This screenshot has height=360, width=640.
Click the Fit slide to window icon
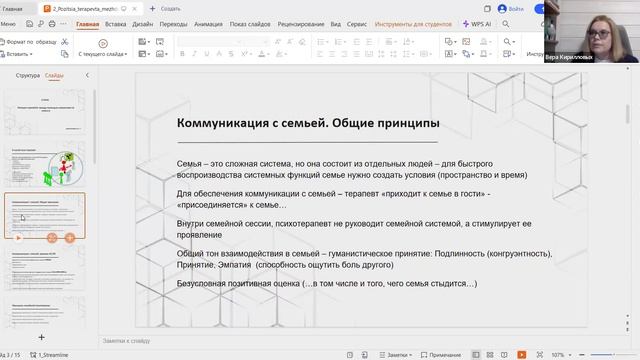pyautogui.click(x=540, y=355)
